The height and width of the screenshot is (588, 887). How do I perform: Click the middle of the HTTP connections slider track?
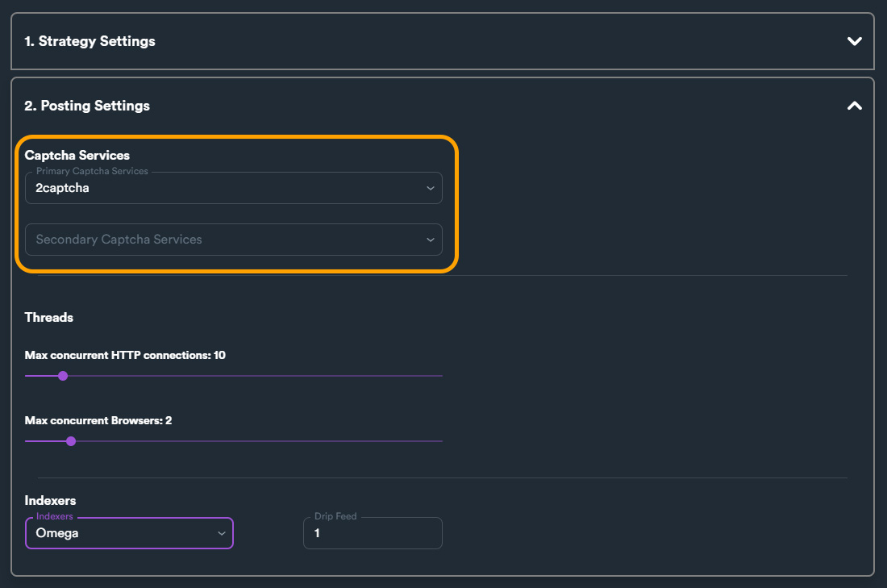(234, 376)
